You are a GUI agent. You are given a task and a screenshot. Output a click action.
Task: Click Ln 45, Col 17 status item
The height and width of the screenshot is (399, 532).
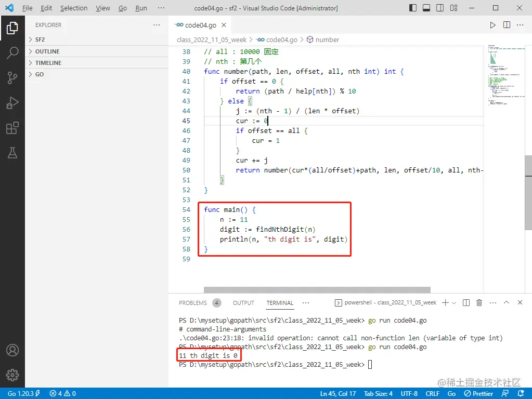pos(338,394)
